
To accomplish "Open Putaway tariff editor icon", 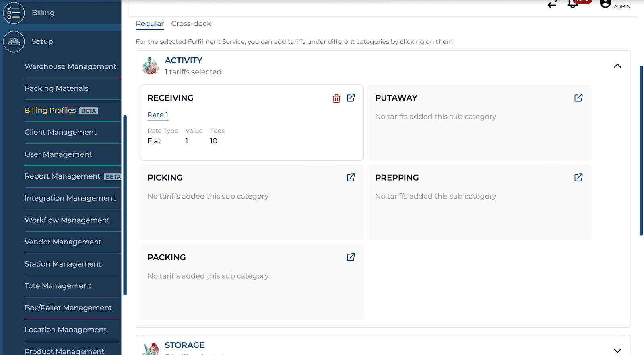I will (578, 98).
